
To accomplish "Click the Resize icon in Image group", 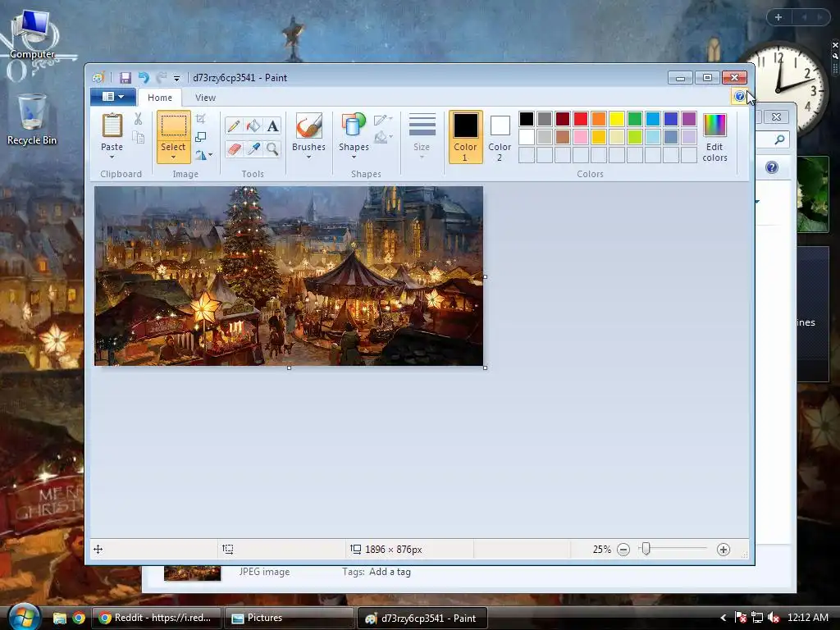I will (x=201, y=137).
